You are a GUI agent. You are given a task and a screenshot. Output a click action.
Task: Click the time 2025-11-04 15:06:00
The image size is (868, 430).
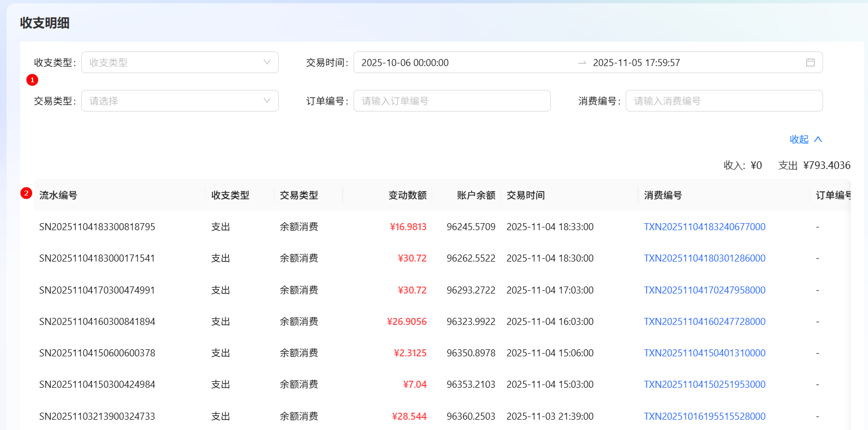pos(550,353)
